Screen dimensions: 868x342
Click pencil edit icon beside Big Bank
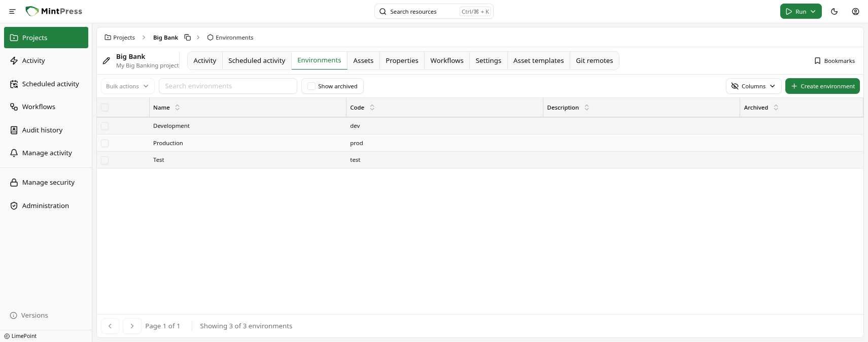pos(107,61)
